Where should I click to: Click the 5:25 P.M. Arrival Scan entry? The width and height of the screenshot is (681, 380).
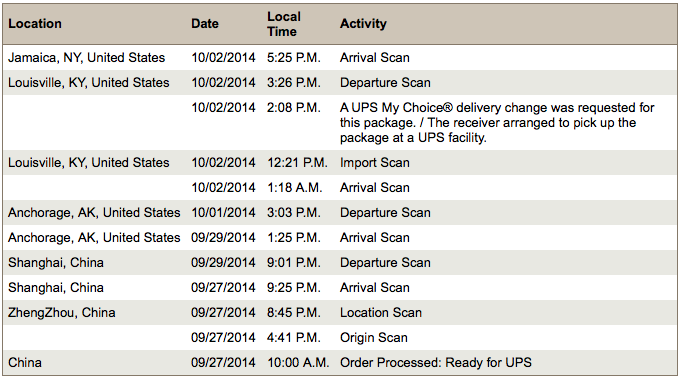340,57
